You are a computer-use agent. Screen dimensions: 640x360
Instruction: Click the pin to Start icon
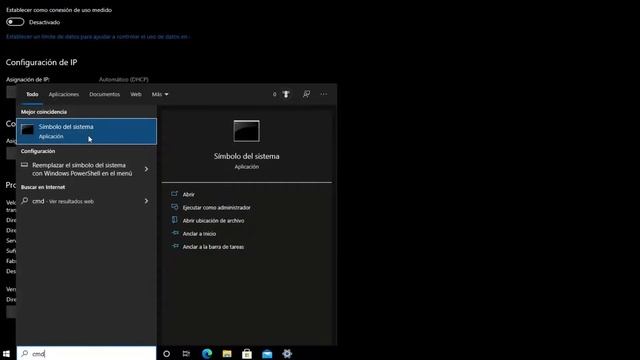coord(175,233)
